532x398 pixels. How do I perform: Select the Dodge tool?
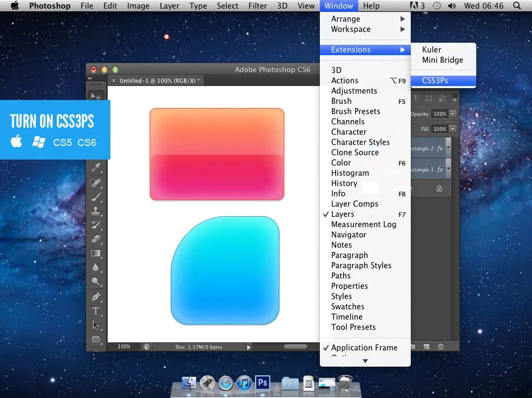coord(96,281)
